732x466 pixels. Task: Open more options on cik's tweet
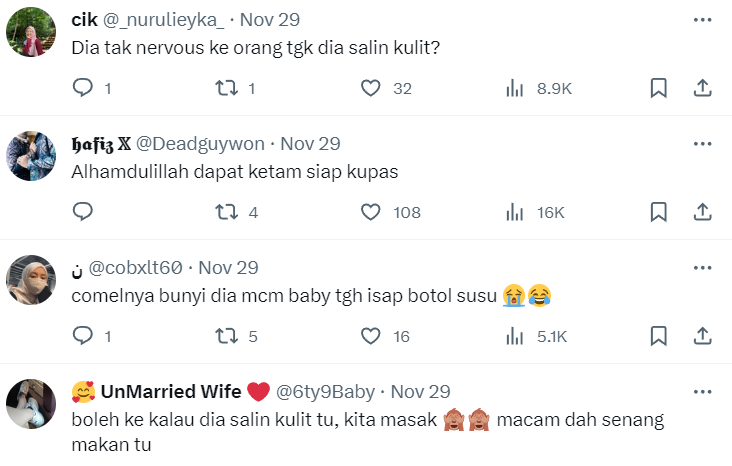(702, 20)
